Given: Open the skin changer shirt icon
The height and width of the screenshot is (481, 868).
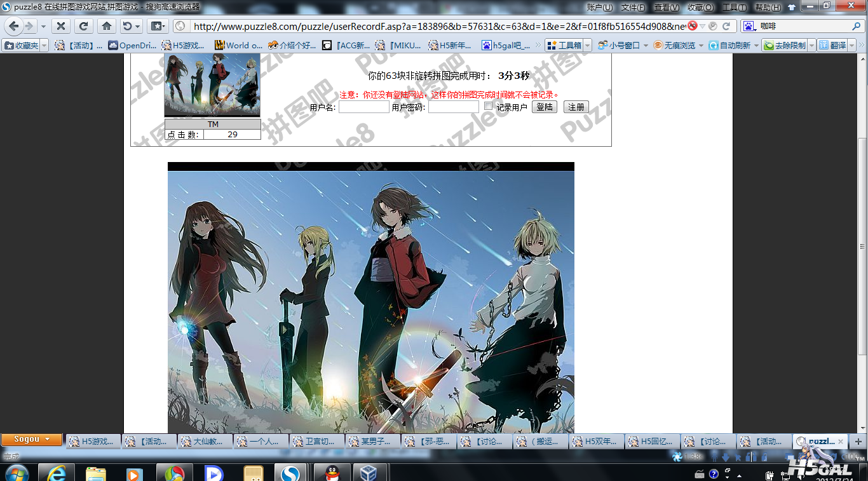Looking at the screenshot, I should tap(791, 8).
